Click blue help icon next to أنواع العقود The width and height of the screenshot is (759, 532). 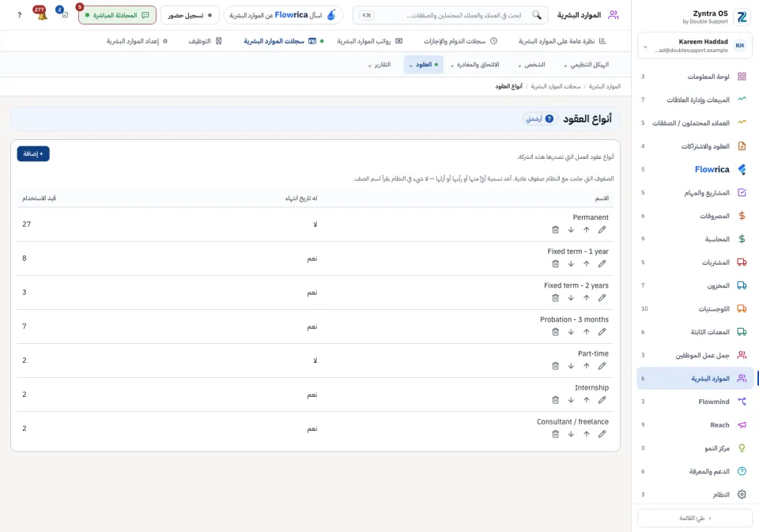click(x=549, y=119)
